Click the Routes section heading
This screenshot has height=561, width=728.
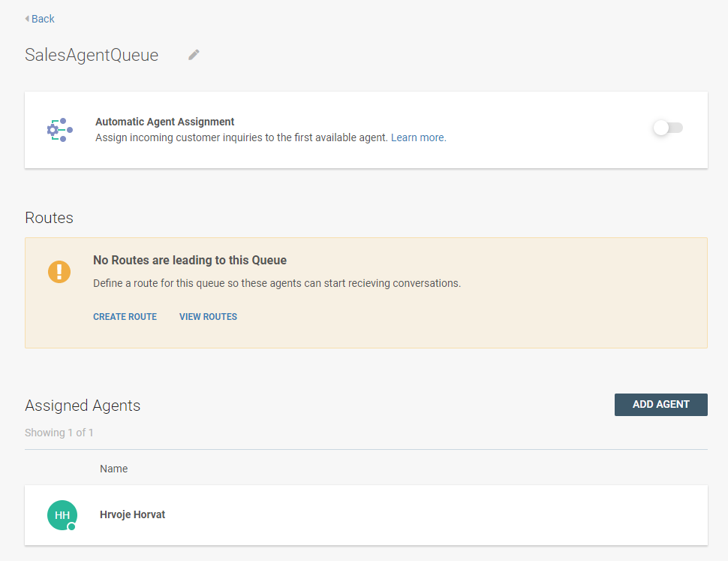[x=50, y=218]
